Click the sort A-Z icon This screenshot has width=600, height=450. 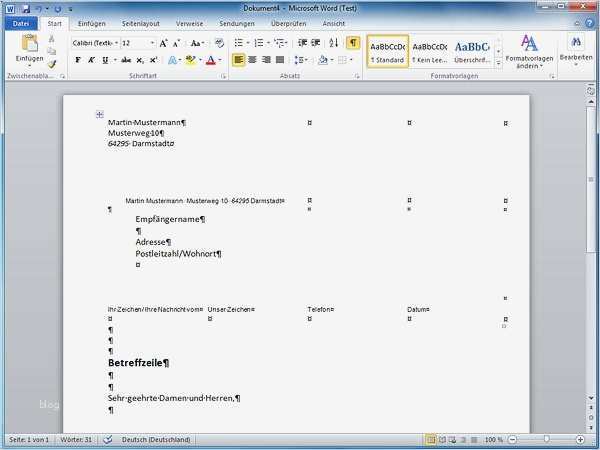(x=334, y=43)
